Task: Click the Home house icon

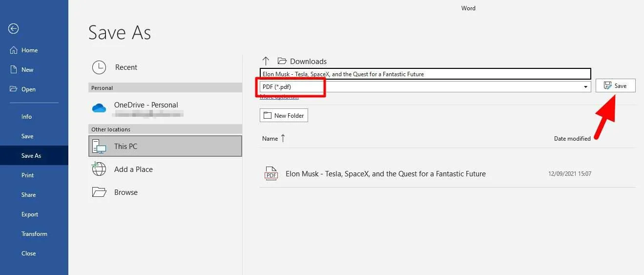Action: tap(14, 50)
